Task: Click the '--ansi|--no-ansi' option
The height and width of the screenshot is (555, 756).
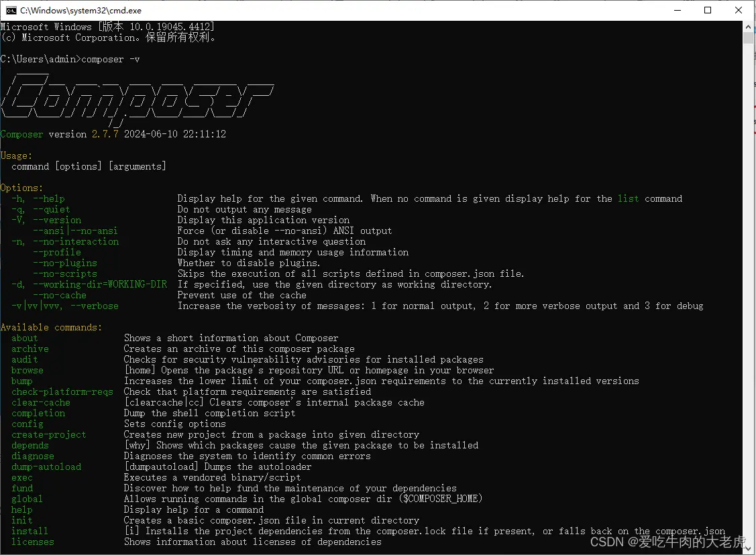Action: point(75,231)
